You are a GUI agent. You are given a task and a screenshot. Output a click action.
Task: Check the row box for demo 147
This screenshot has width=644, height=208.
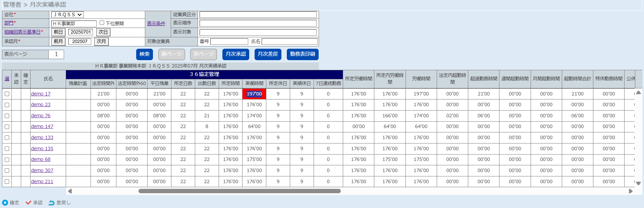tap(7, 127)
